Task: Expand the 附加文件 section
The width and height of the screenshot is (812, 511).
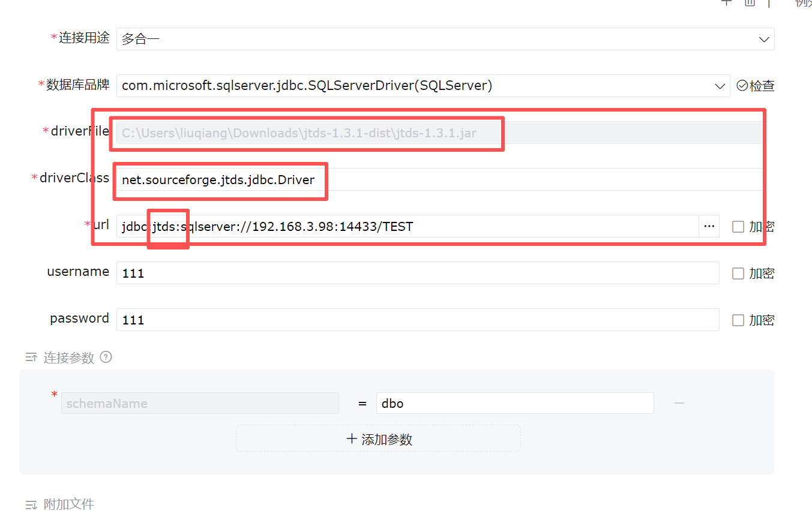Action: tap(31, 504)
